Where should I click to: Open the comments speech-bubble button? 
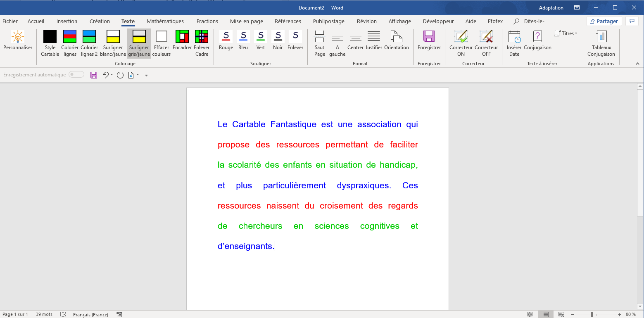pyautogui.click(x=632, y=21)
